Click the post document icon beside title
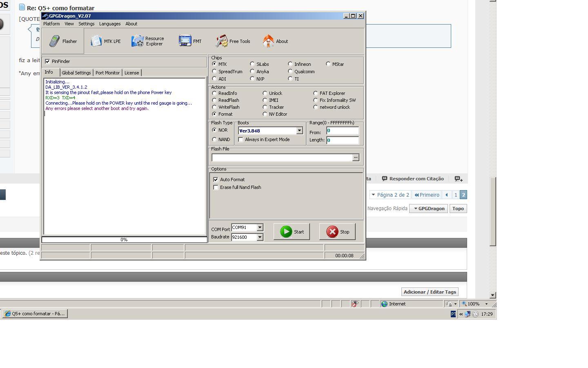The width and height of the screenshot is (588, 368). pyautogui.click(x=22, y=7)
